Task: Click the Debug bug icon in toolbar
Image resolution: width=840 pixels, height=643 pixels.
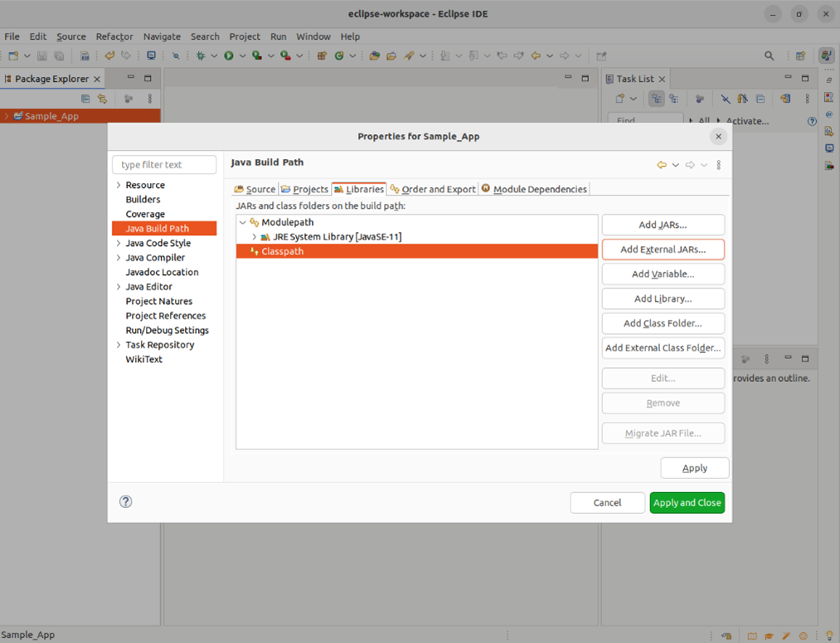Action: [x=201, y=56]
